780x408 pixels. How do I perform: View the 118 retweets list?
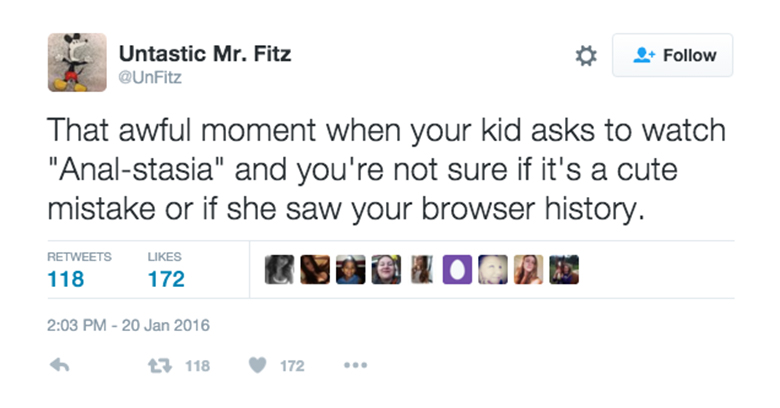pos(79,271)
